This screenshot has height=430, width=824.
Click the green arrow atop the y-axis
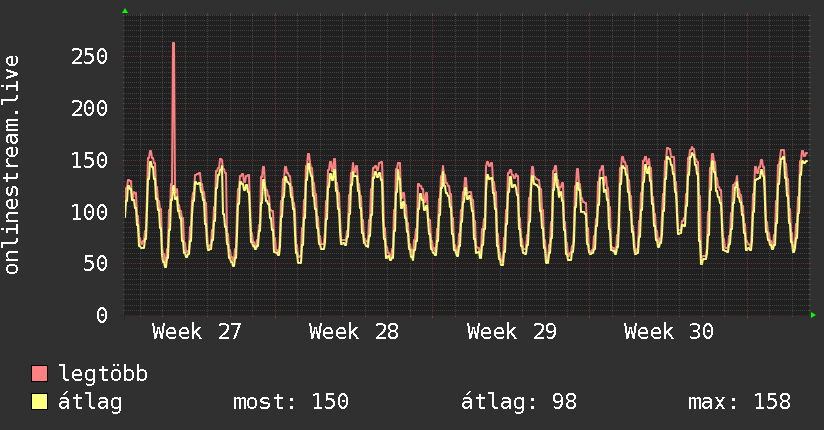125,11
